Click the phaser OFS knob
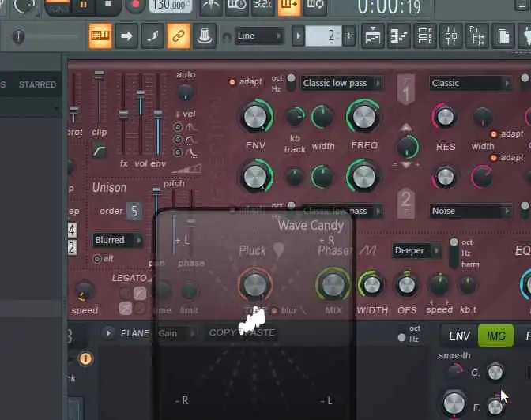531x420 pixels. coord(407,285)
